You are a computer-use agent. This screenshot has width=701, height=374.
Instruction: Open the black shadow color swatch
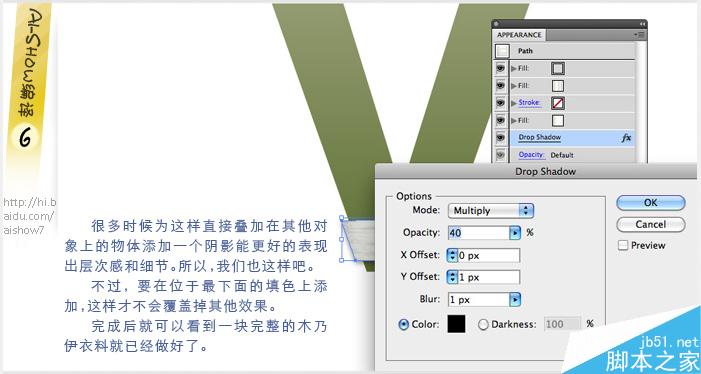point(456,324)
